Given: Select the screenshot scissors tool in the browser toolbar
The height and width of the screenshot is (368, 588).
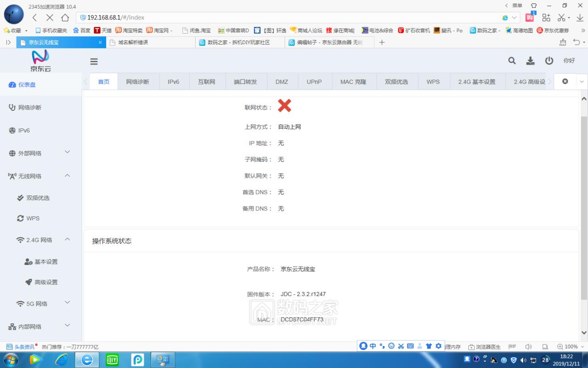Looking at the screenshot, I should (x=561, y=17).
